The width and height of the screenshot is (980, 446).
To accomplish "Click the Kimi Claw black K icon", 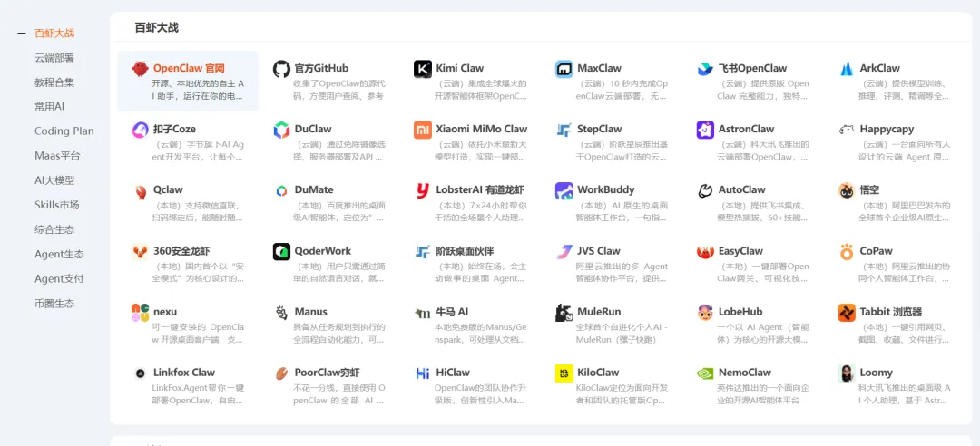I will coord(423,69).
